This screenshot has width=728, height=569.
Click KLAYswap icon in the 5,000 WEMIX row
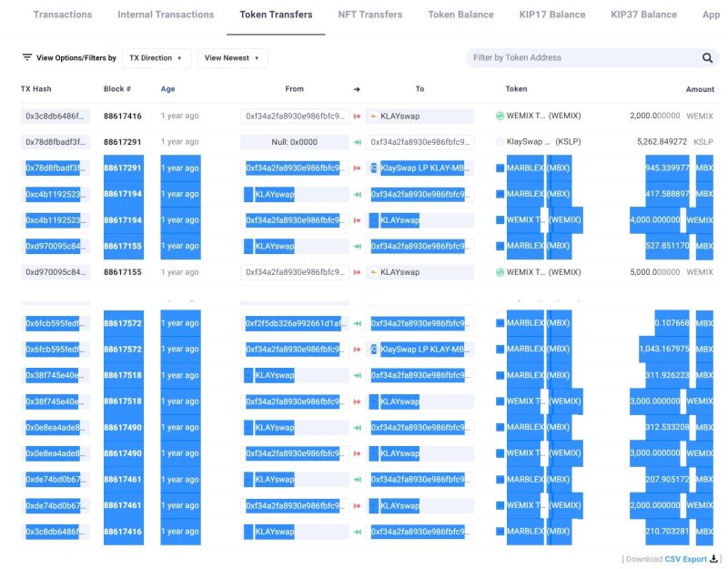[373, 272]
